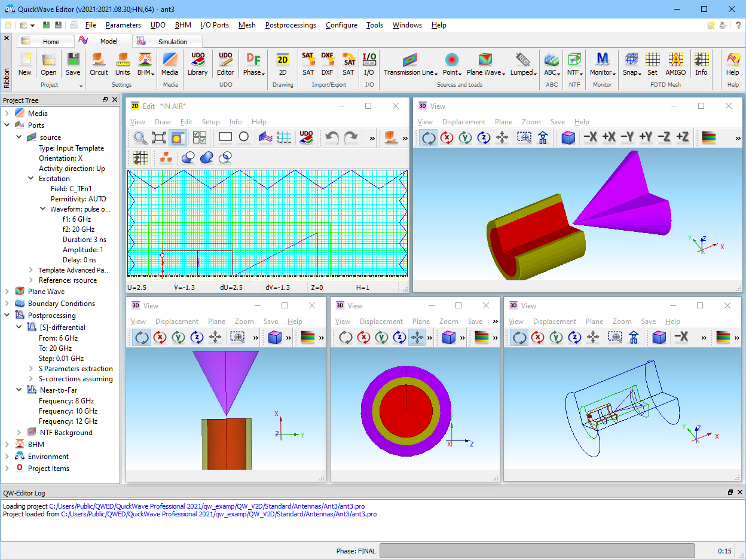Open the Lumped dropdown in Sources and Loads
746x560 pixels.
pyautogui.click(x=522, y=65)
